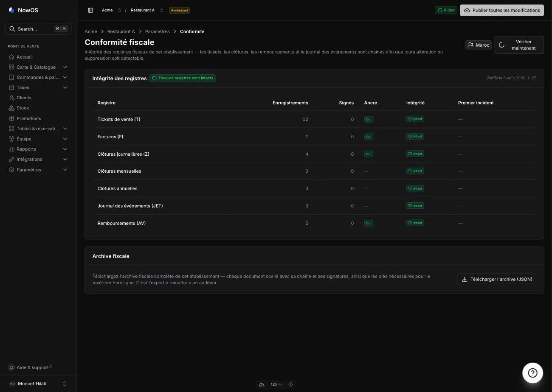
Task: Click the Rapports chart icon
Action: 11,149
